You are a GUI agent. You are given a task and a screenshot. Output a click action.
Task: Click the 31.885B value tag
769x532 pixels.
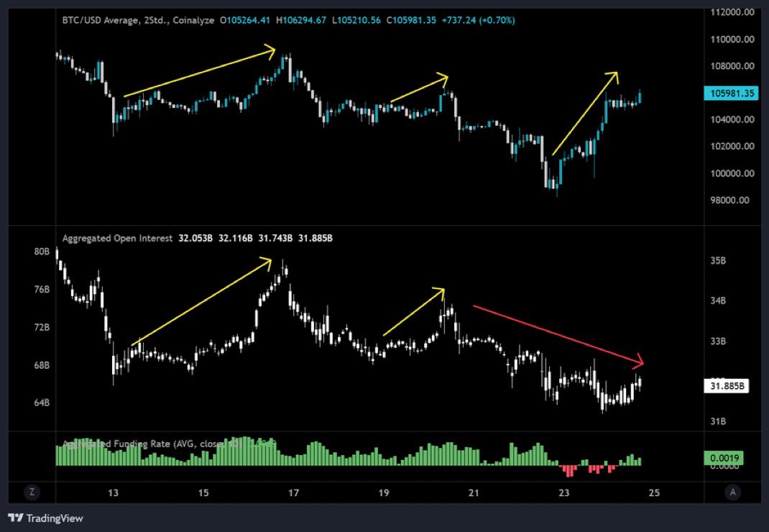click(x=727, y=386)
